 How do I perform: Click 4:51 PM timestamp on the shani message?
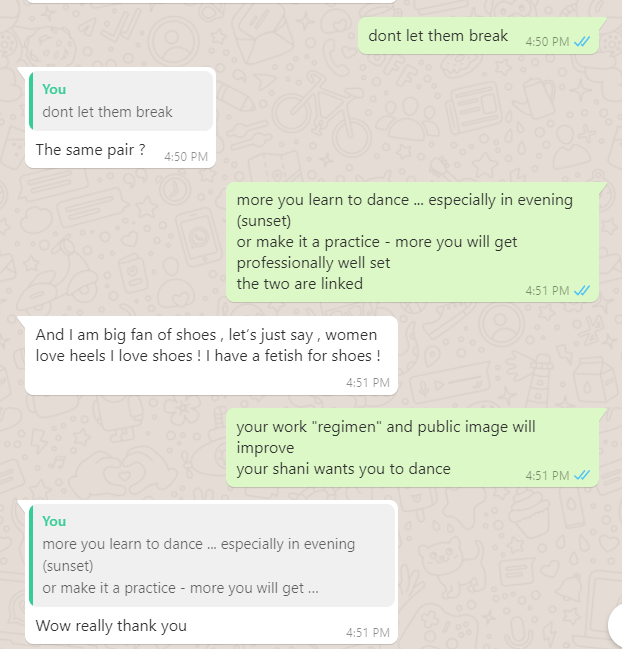[x=548, y=476]
